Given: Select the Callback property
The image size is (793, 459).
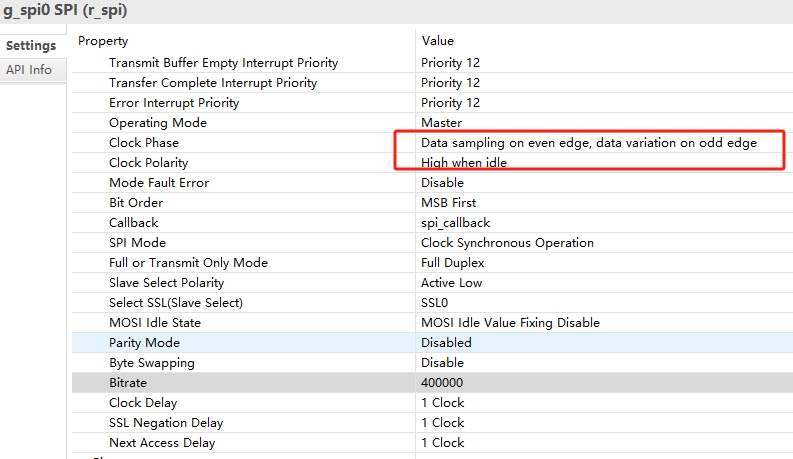Looking at the screenshot, I should (x=134, y=222).
